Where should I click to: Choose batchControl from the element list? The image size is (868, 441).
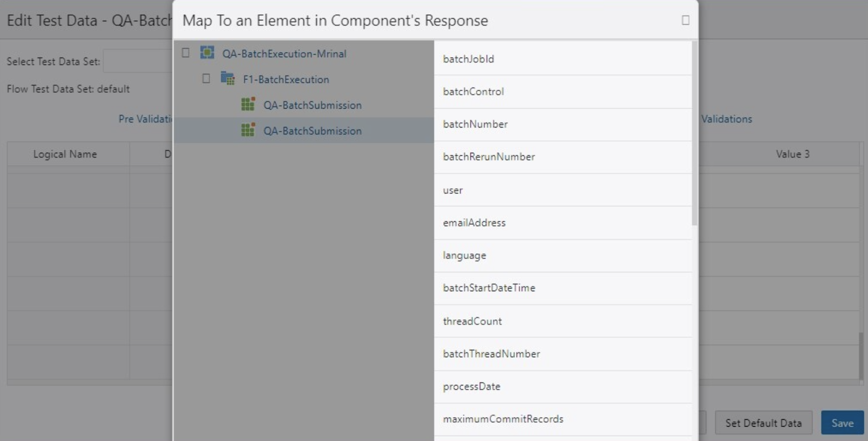point(473,92)
